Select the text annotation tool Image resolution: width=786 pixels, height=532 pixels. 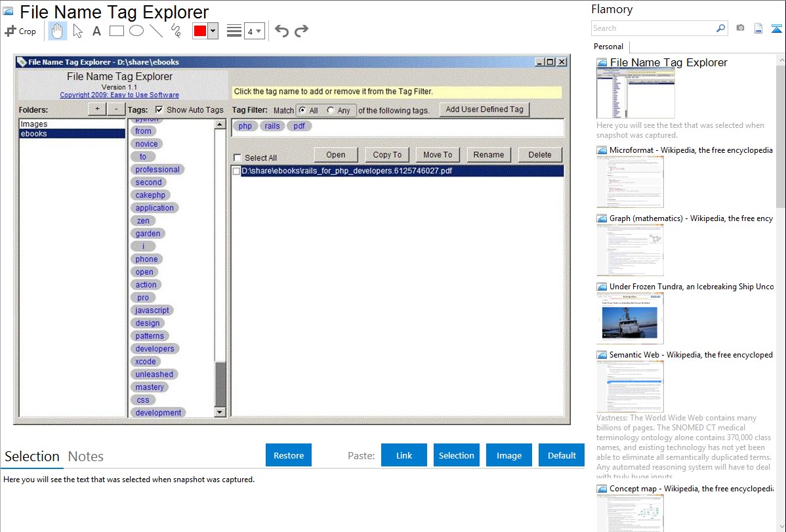(x=96, y=31)
